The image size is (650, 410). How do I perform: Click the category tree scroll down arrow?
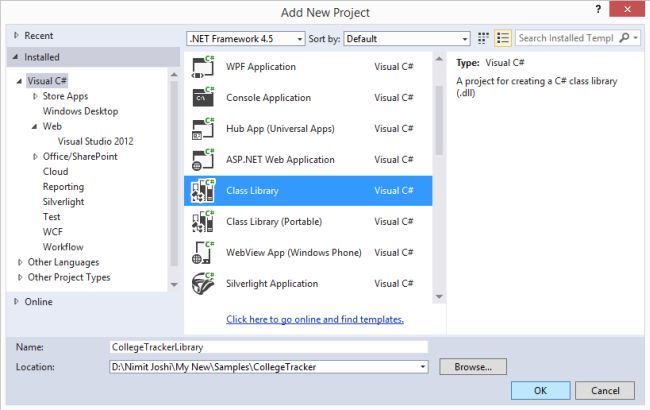click(x=174, y=284)
